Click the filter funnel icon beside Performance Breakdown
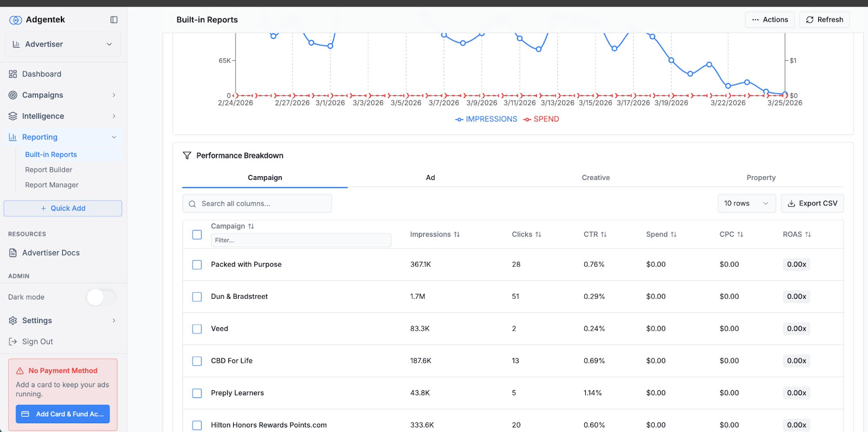 187,156
